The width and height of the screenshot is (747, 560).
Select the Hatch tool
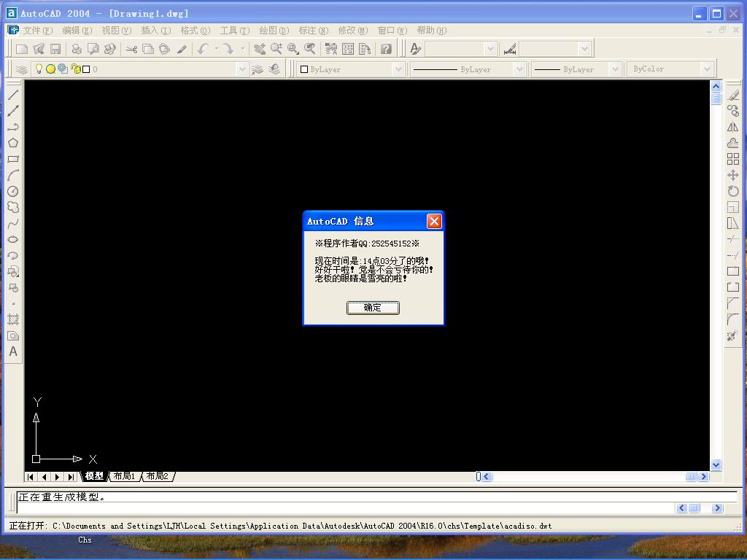point(13,319)
